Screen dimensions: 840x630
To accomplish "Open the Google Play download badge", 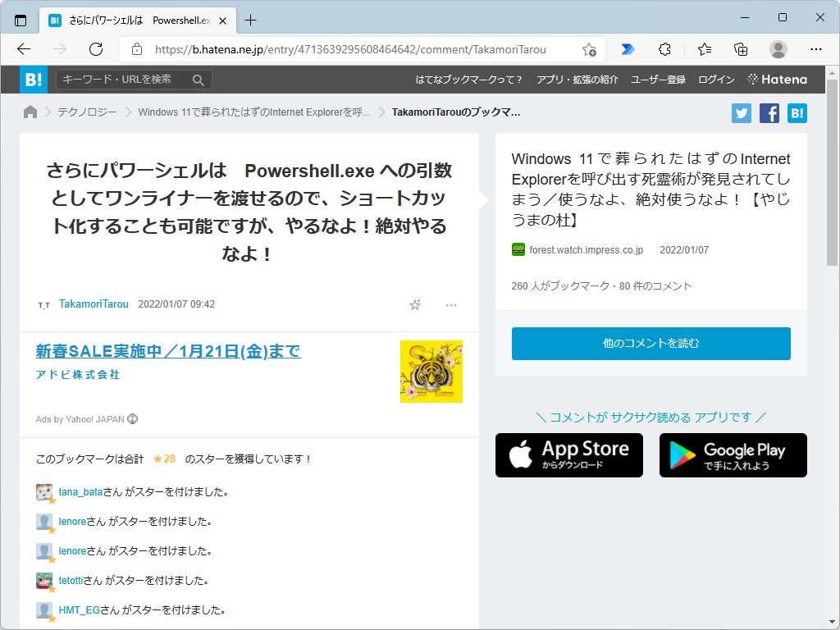I will pyautogui.click(x=733, y=455).
